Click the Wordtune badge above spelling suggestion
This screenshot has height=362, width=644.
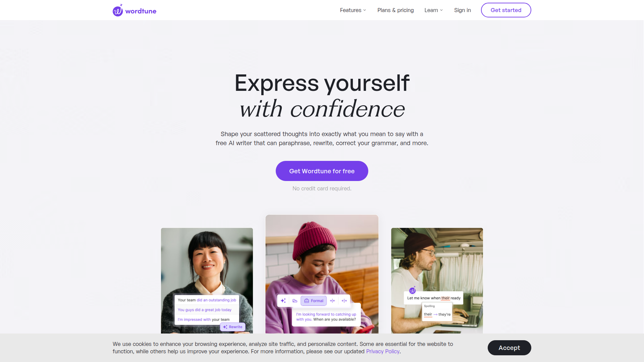tap(413, 290)
